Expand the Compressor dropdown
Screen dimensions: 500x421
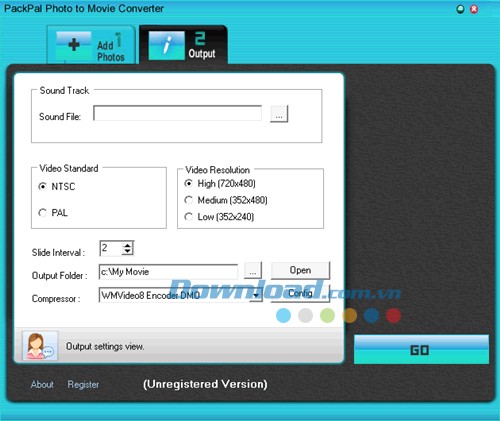click(256, 295)
